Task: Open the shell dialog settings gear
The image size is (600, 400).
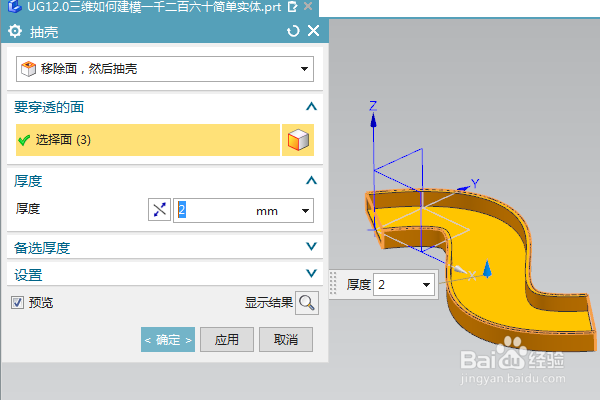Action: (x=15, y=31)
